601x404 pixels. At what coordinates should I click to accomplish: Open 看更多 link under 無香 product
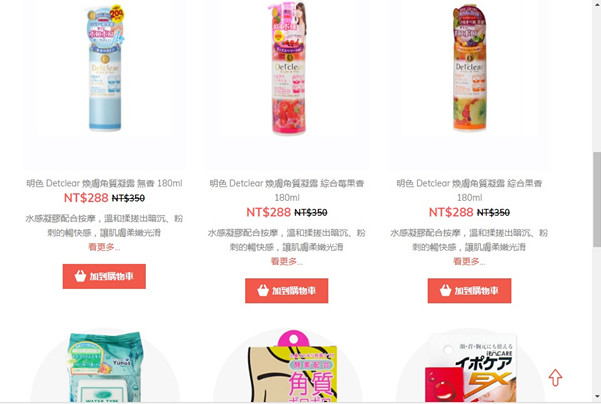coord(104,247)
